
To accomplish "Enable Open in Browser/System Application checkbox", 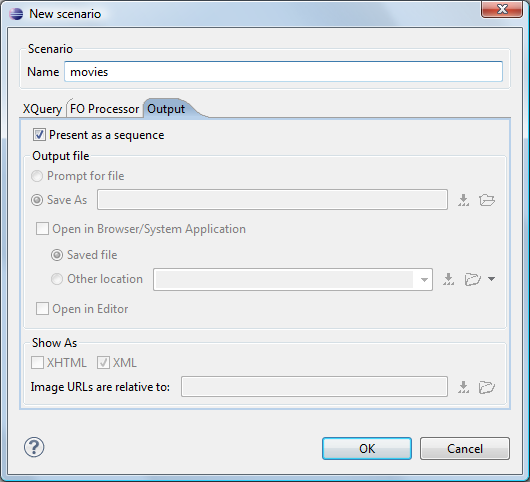I will pos(42,228).
